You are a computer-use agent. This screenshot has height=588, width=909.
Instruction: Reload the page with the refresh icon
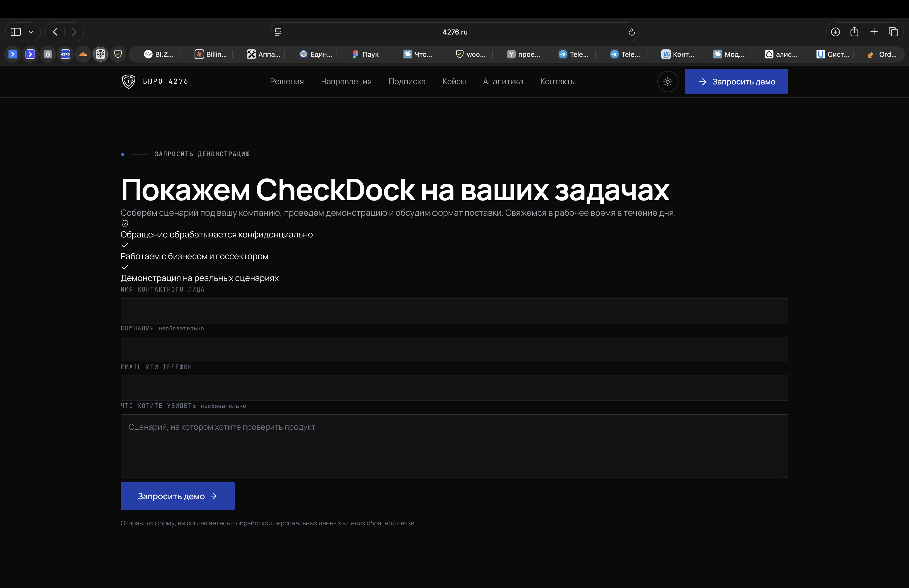(x=631, y=32)
